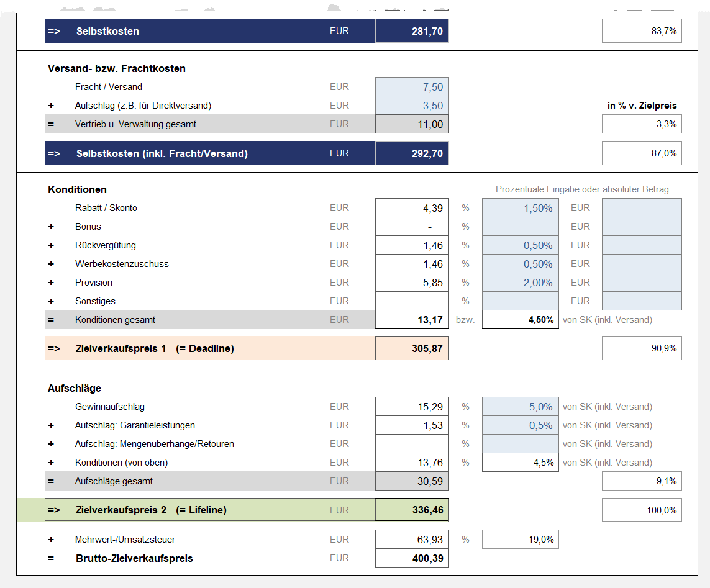This screenshot has height=588, width=710.
Task: Select the Werbekostenzuschuss percentage input field
Action: coord(520,264)
